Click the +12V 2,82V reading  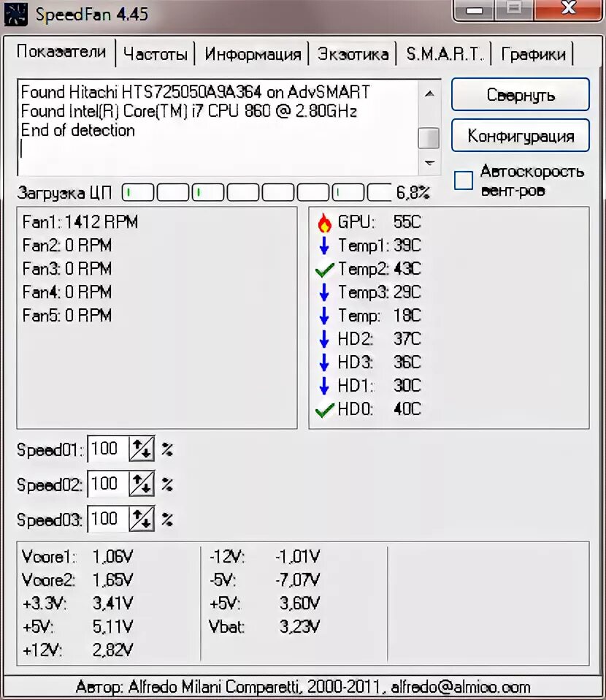click(77, 650)
